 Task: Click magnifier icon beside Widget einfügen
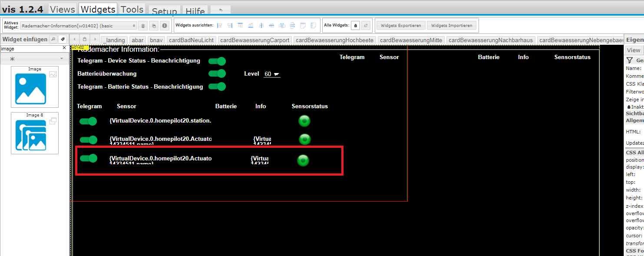coord(53,39)
